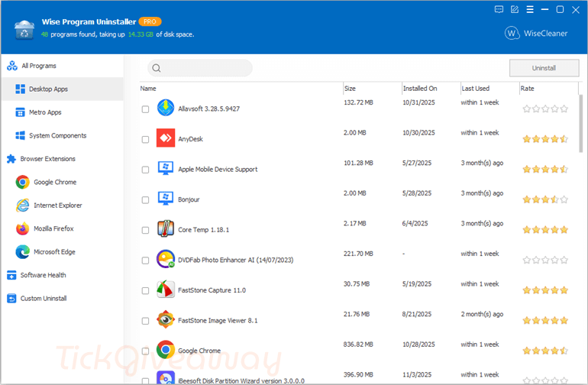Viewport: 588px width, 385px height.
Task: Click the program list vertical scrollbar
Action: coord(581,124)
